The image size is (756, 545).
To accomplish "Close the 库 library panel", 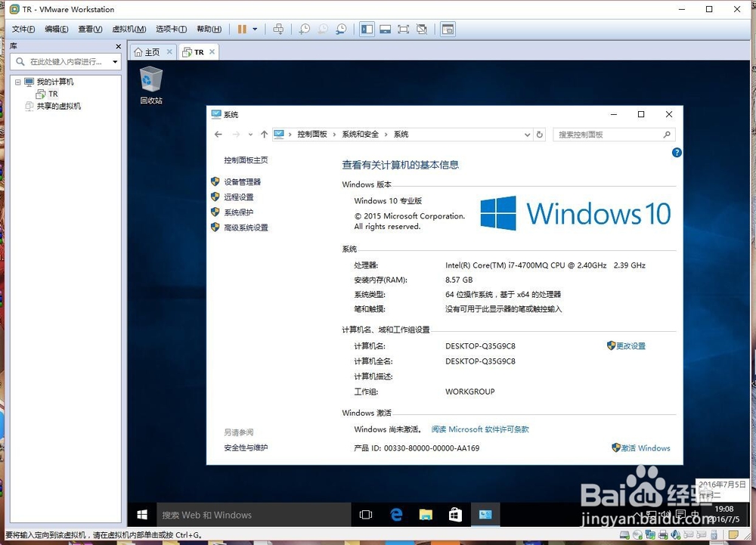I will [x=118, y=46].
